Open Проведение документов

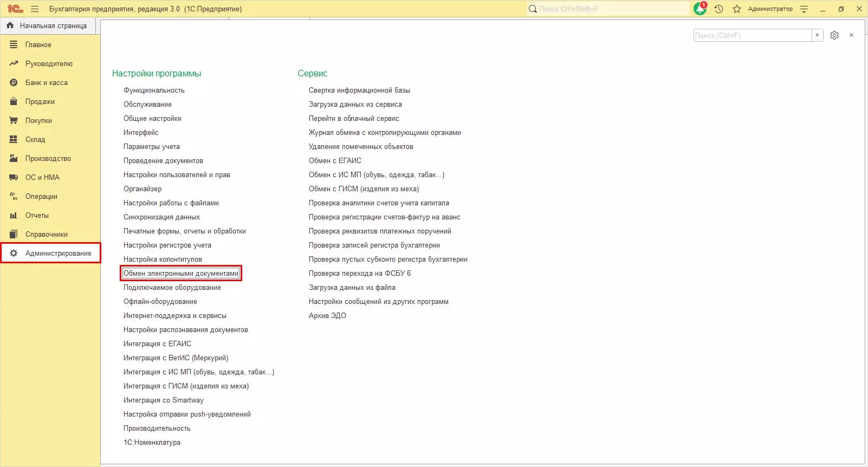pos(163,160)
